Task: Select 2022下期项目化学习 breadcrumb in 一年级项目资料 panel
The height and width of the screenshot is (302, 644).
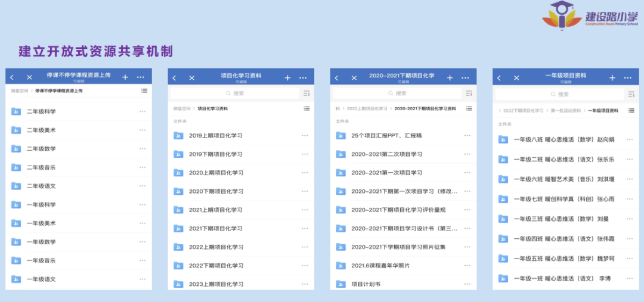Action: pyautogui.click(x=523, y=111)
